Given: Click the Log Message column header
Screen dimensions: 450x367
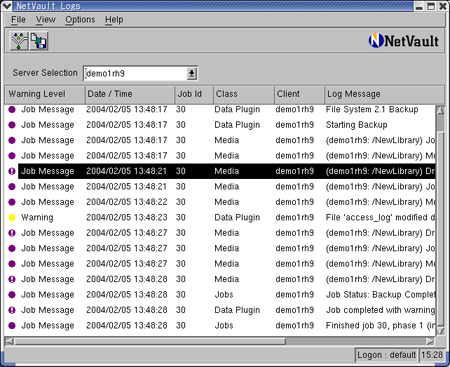Looking at the screenshot, I should pyautogui.click(x=384, y=94).
